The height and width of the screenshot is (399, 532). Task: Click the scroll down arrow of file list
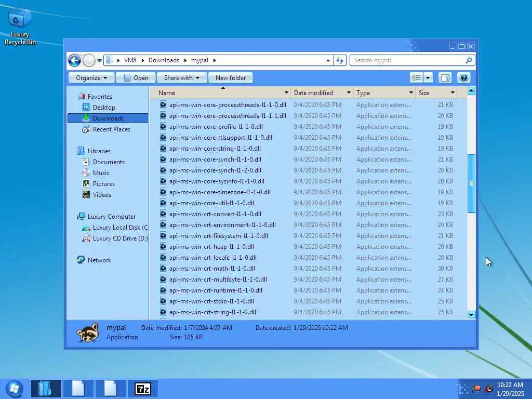pyautogui.click(x=471, y=314)
